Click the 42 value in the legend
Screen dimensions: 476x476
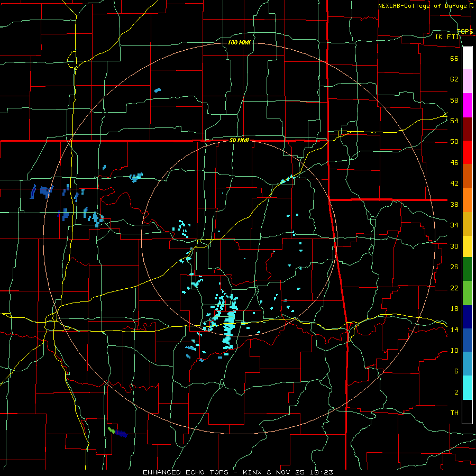[x=454, y=184]
